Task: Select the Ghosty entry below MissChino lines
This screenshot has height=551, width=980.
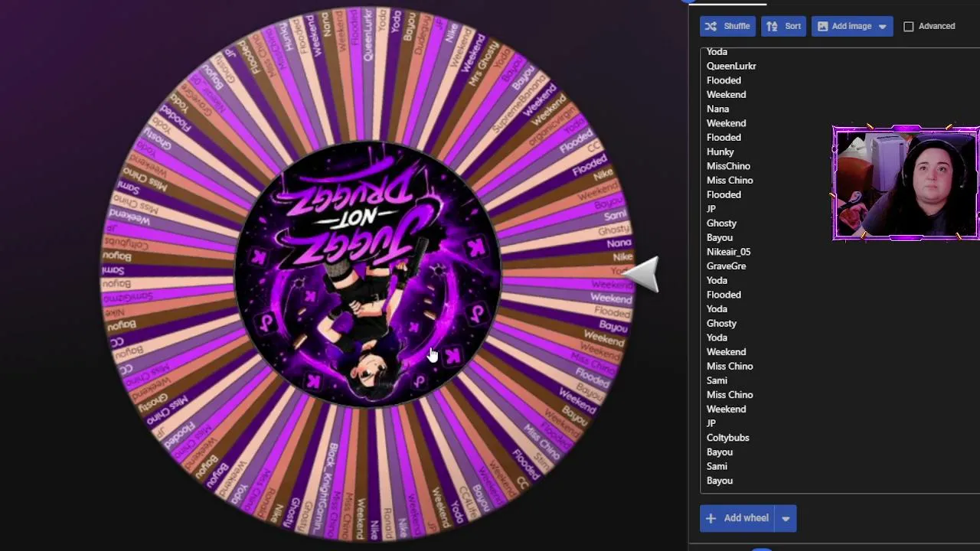Action: coord(721,223)
